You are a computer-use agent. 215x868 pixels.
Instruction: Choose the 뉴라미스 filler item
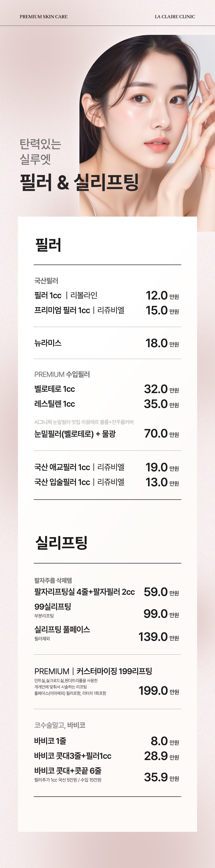(x=48, y=343)
